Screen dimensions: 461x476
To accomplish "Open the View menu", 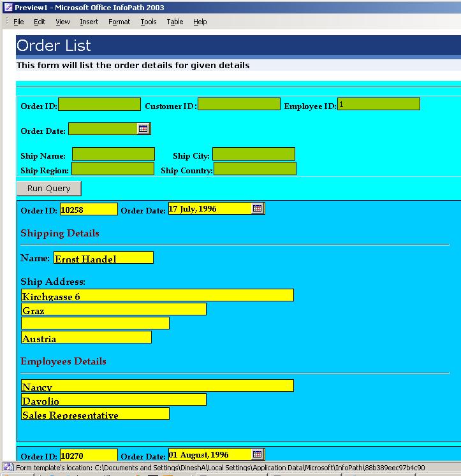I will point(62,22).
